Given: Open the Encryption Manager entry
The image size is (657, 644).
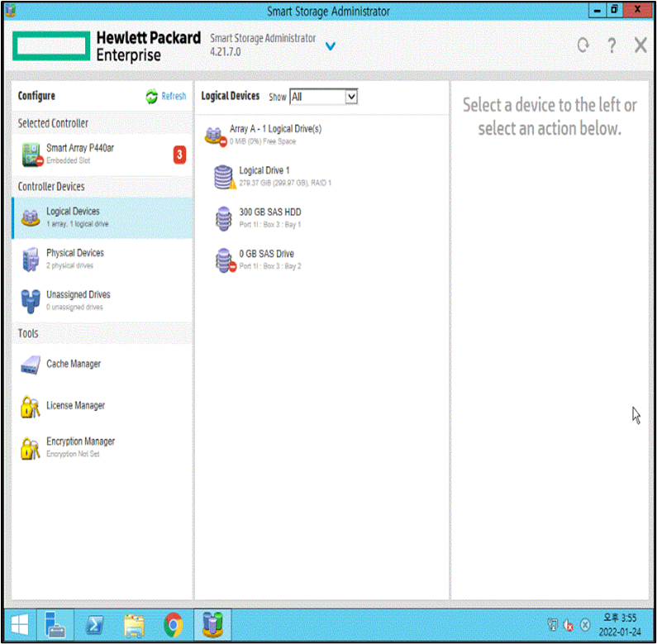Looking at the screenshot, I should tap(102, 448).
